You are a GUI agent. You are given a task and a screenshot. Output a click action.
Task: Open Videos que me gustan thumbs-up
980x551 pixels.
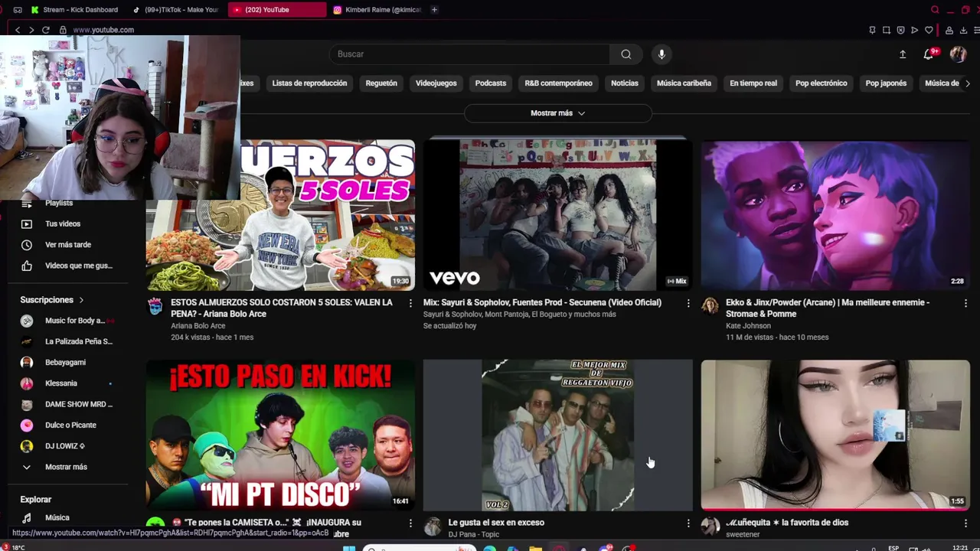[x=27, y=266]
